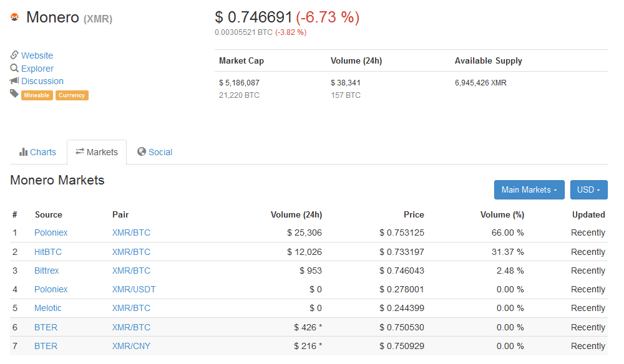Open Bittrex source link
Screen dimensions: 624x364
point(47,271)
